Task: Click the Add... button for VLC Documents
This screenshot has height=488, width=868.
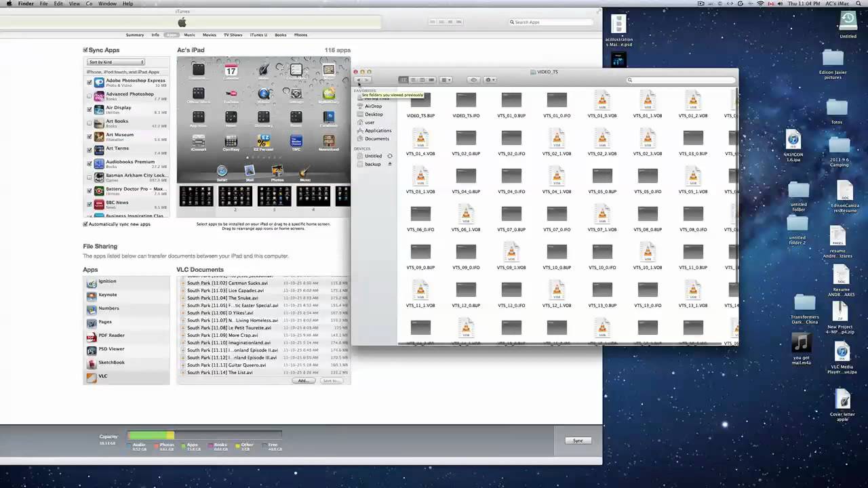Action: (x=303, y=381)
